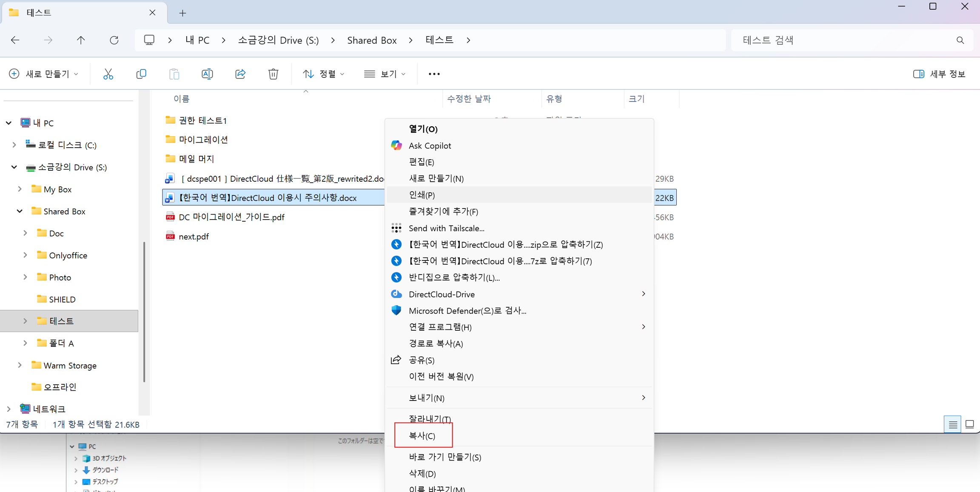This screenshot has width=980, height=492.
Task: Choose 경로로 복사(A) from context menu
Action: 436,343
